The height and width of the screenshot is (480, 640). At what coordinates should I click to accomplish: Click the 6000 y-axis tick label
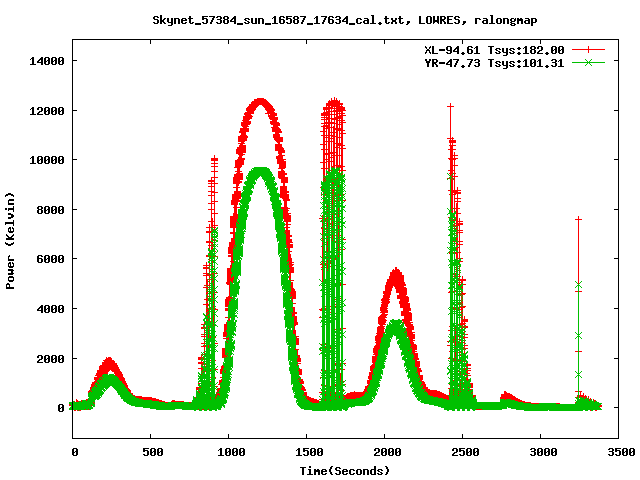50,260
